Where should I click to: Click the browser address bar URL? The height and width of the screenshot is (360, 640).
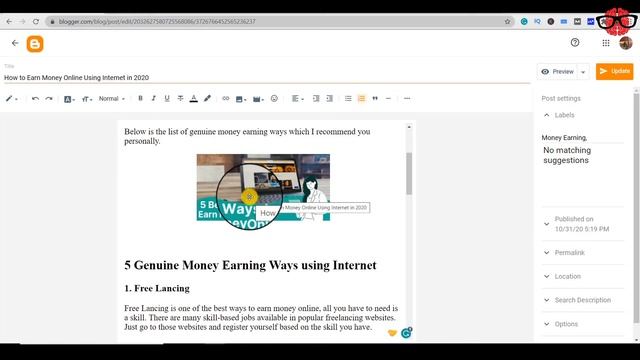click(157, 21)
